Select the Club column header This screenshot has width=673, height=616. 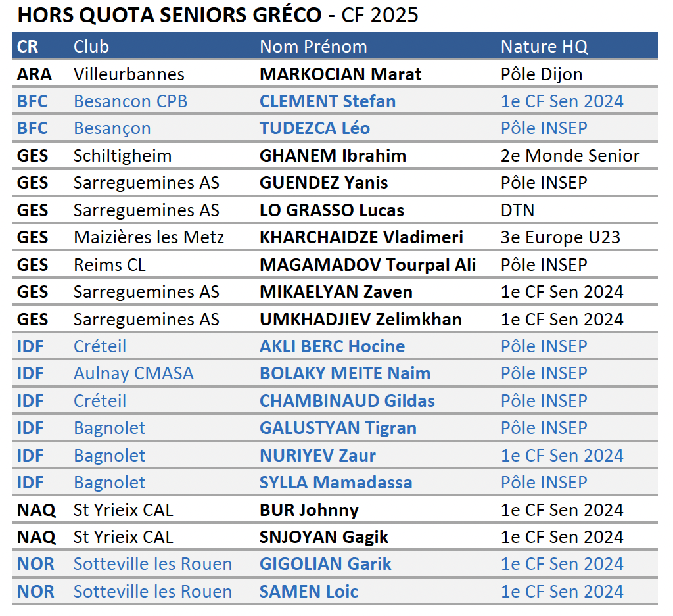(x=91, y=47)
